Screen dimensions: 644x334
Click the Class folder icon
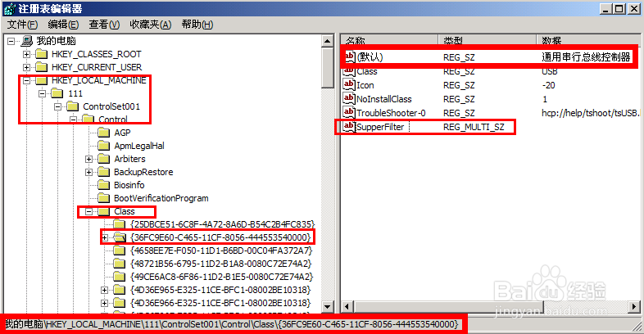point(103,211)
